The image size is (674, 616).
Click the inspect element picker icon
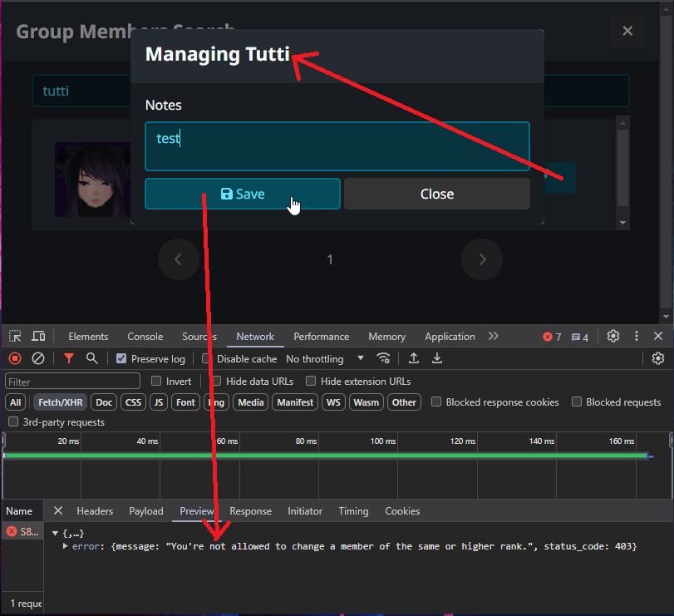coord(15,337)
